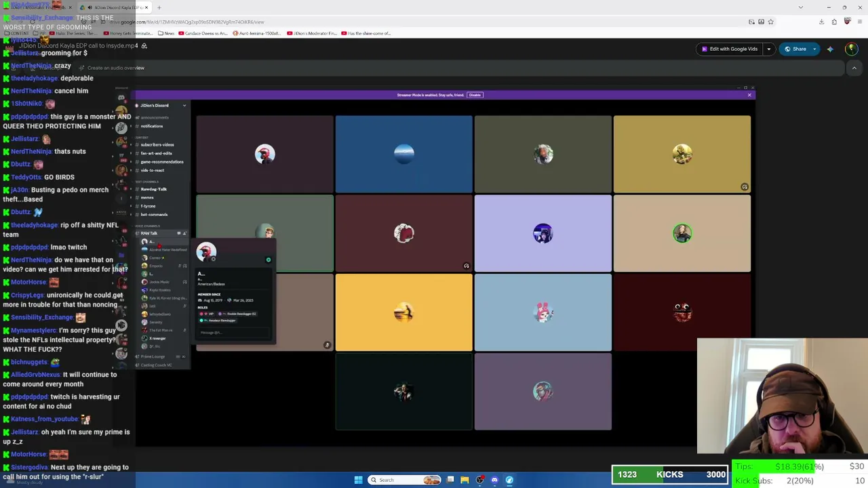Expand the Edit with Google Vids dropdown arrow
Screen dimensions: 868x488
(768, 49)
